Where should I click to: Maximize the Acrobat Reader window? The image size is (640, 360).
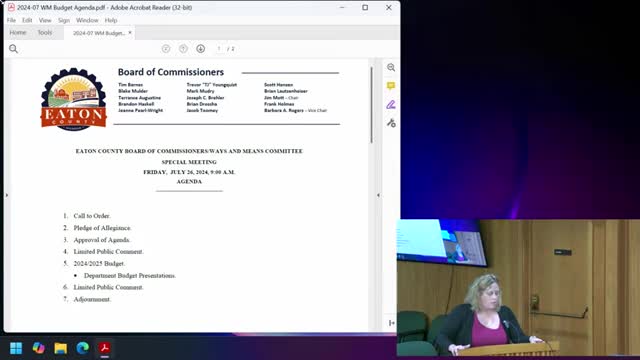(365, 7)
